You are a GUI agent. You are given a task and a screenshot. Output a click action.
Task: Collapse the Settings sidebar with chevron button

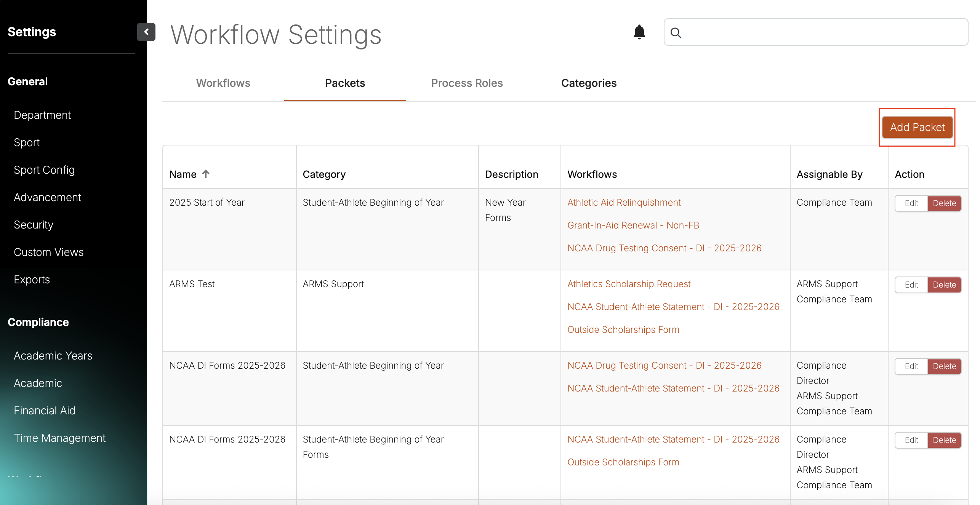tap(146, 32)
